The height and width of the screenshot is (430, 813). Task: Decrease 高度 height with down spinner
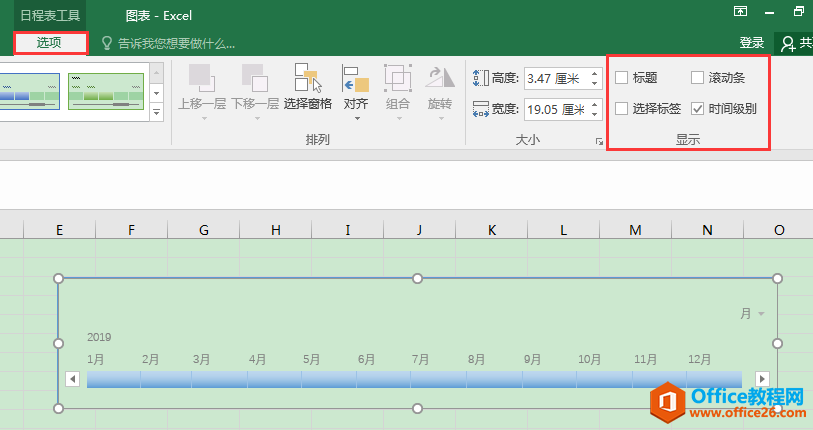(595, 84)
